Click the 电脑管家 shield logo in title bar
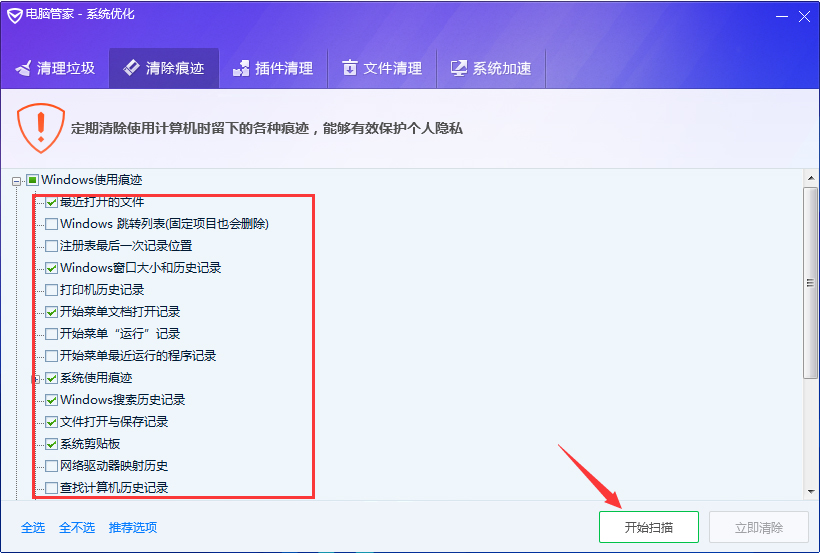820x553 pixels. pos(15,14)
